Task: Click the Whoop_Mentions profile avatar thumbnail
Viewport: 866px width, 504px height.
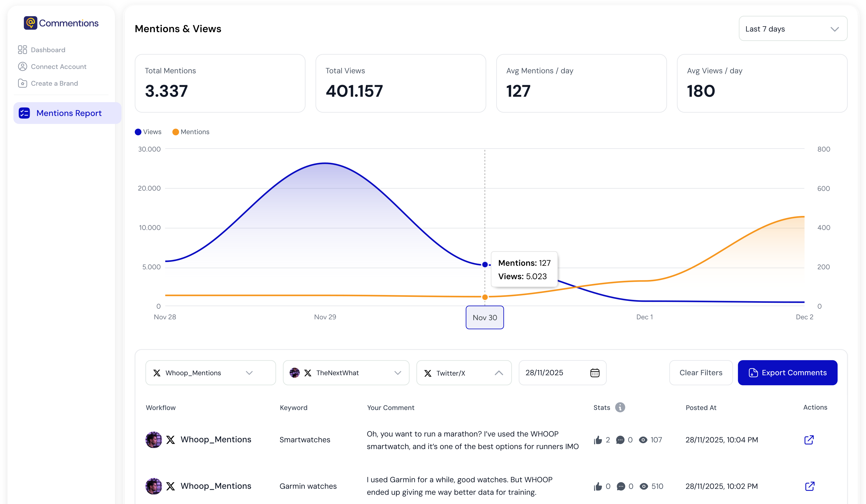Action: (154, 440)
